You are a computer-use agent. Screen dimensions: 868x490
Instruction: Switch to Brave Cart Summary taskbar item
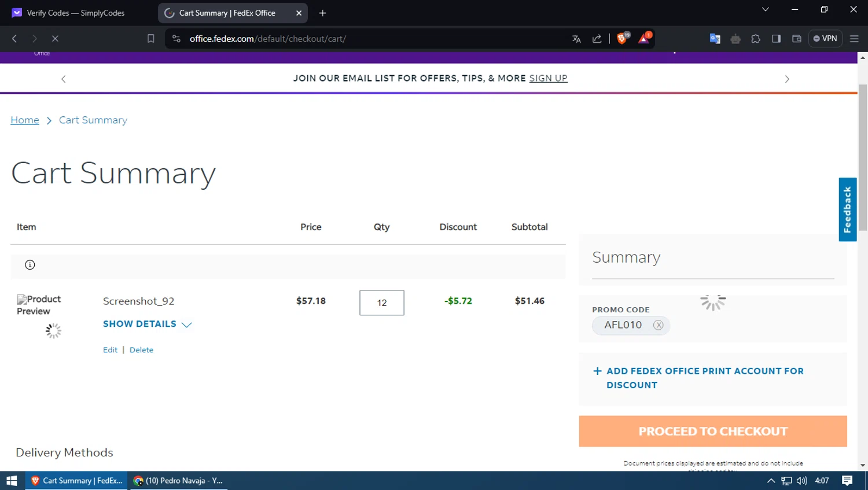pyautogui.click(x=76, y=481)
